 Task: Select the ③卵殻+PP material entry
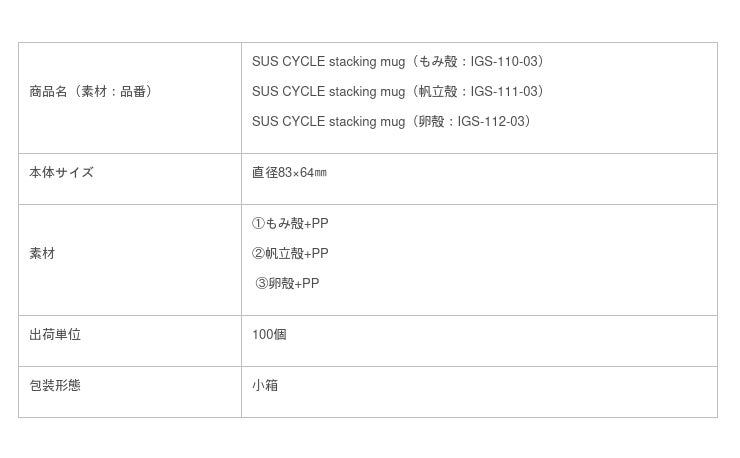click(288, 284)
